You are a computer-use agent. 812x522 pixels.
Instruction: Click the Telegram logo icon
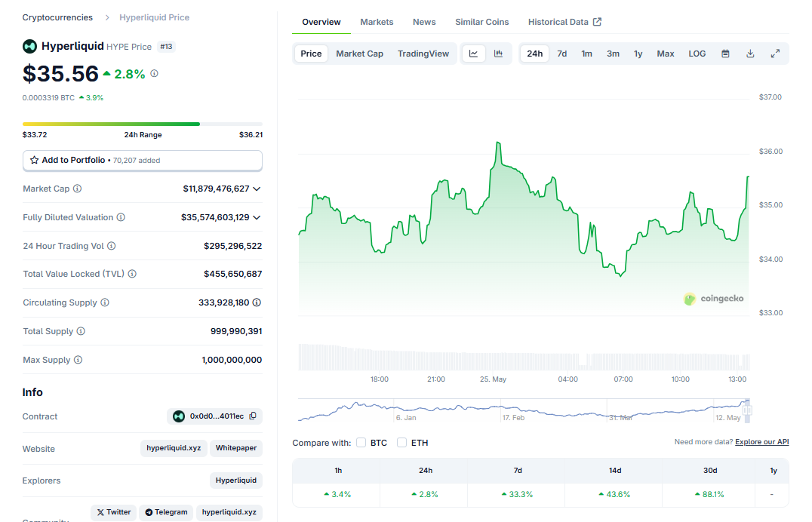(149, 512)
